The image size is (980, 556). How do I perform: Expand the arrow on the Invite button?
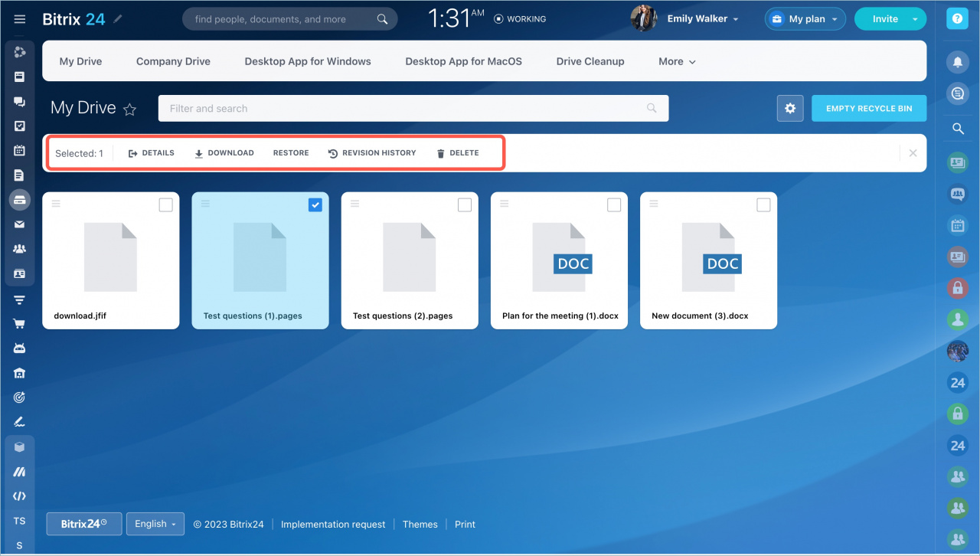[x=915, y=19]
